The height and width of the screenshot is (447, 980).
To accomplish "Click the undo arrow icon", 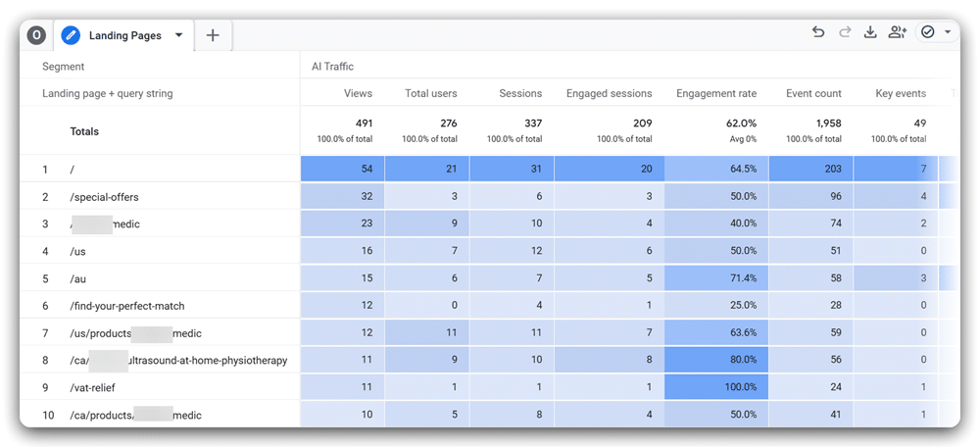I will (x=818, y=32).
